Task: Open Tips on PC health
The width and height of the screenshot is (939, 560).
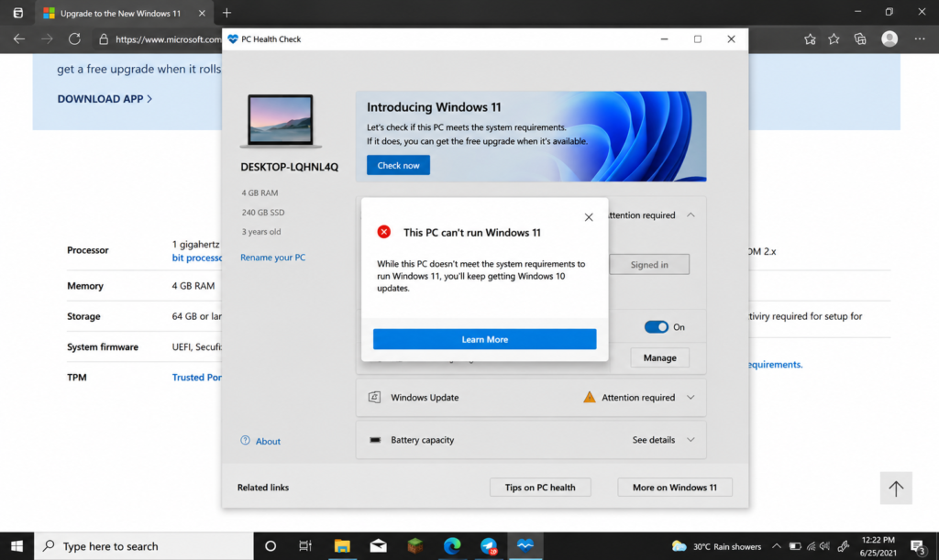Action: tap(540, 487)
